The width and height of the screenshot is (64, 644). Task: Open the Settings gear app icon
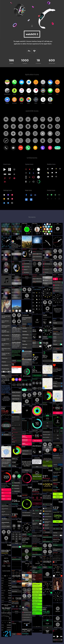43,82
